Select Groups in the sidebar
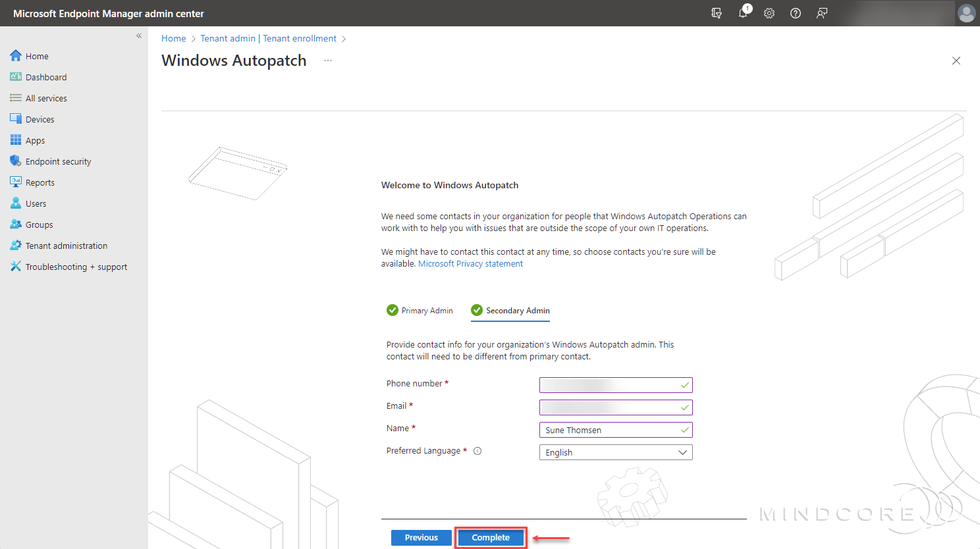Viewport: 980px width, 549px height. coord(38,224)
